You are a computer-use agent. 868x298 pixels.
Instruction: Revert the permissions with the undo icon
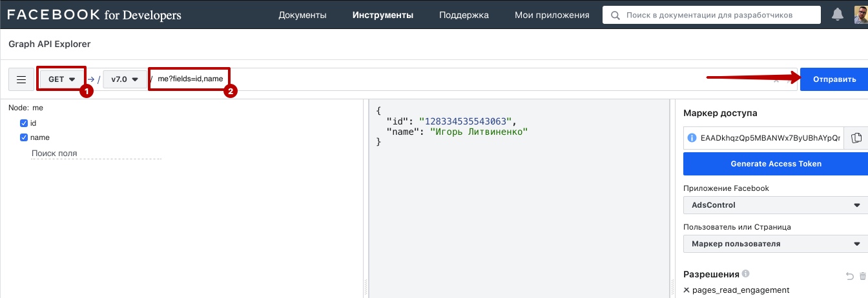click(x=849, y=276)
